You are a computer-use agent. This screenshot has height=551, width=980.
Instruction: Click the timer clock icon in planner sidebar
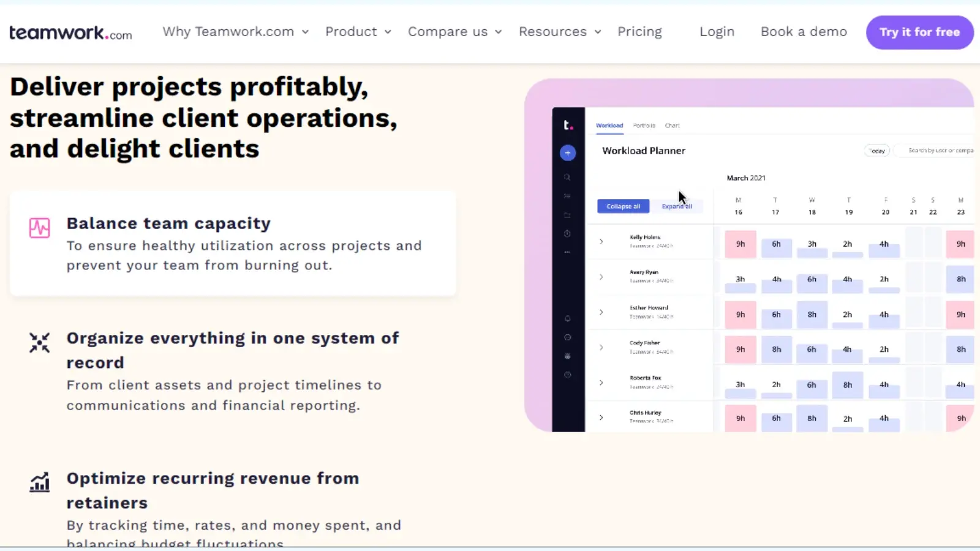click(567, 233)
